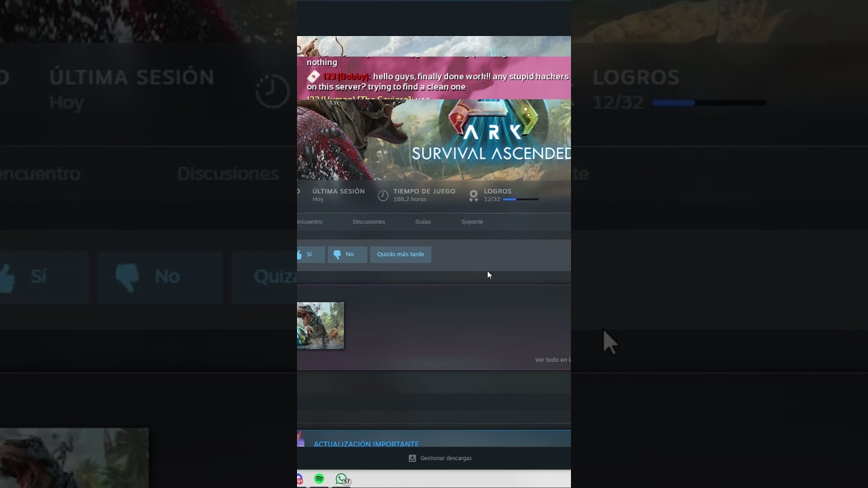Click the TIEMPO DE JUEGO 188,2 horas text

point(424,195)
